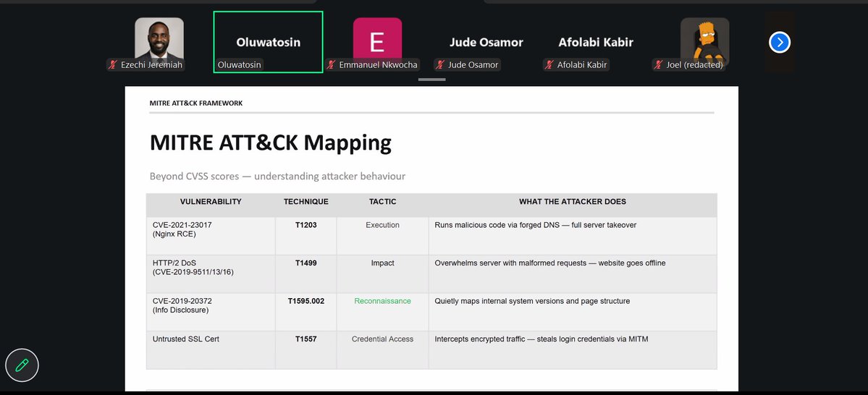Click the TECHNIQUE column header
Image resolution: width=868 pixels, height=395 pixels.
[x=306, y=202]
